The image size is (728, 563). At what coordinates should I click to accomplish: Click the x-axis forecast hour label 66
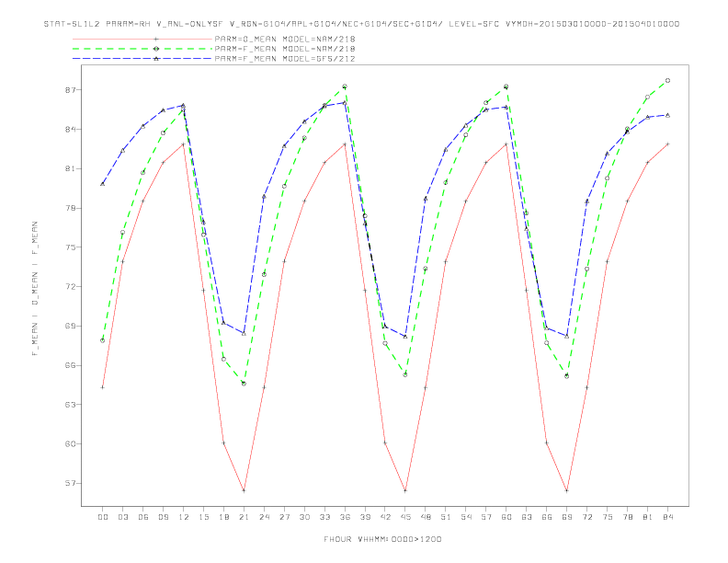pos(547,517)
